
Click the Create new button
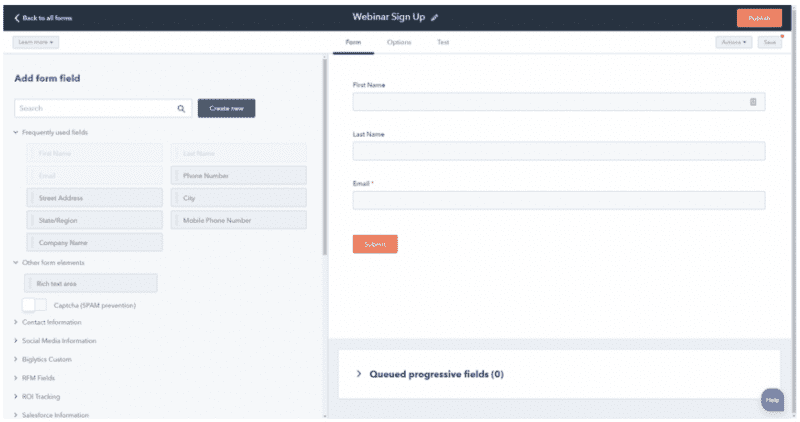(x=226, y=108)
